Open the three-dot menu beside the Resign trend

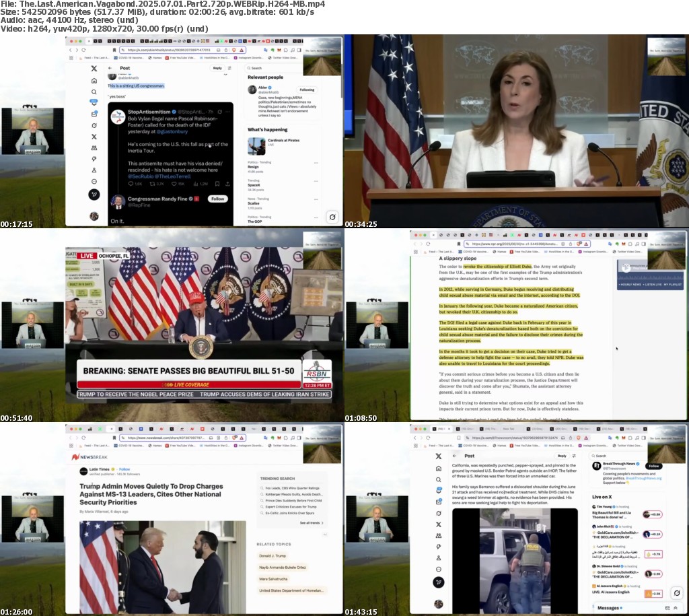(x=316, y=163)
